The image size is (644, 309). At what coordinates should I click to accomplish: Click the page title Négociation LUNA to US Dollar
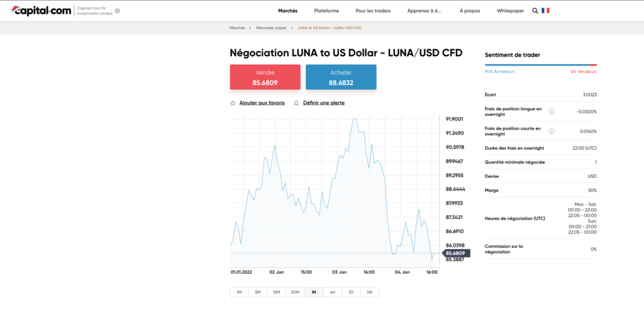point(346,53)
